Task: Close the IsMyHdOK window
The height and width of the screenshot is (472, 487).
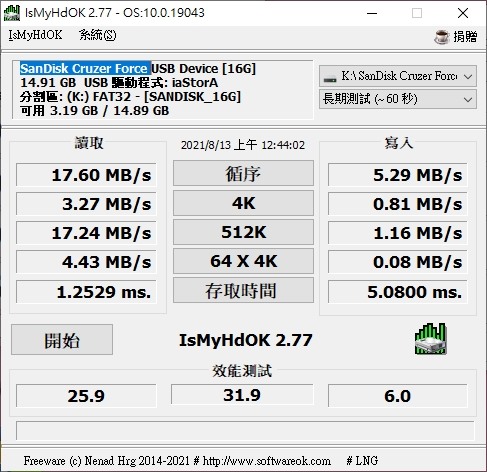Action: 463,13
